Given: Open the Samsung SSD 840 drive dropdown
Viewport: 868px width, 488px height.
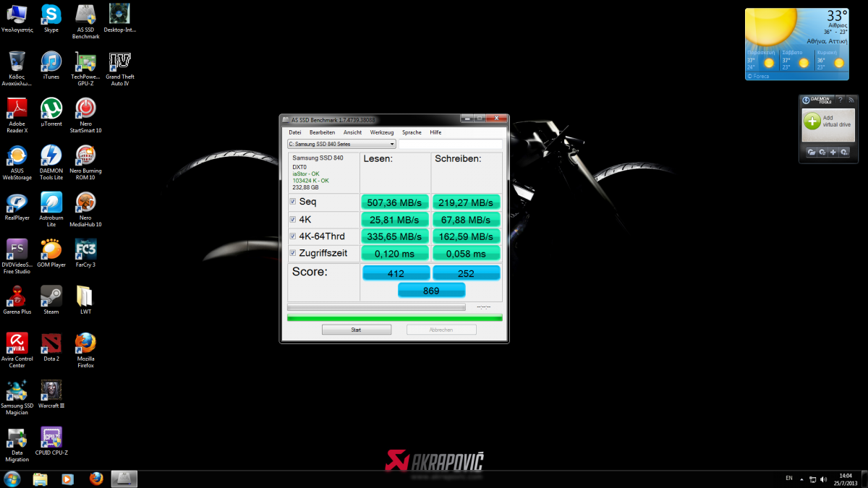Looking at the screenshot, I should 341,144.
